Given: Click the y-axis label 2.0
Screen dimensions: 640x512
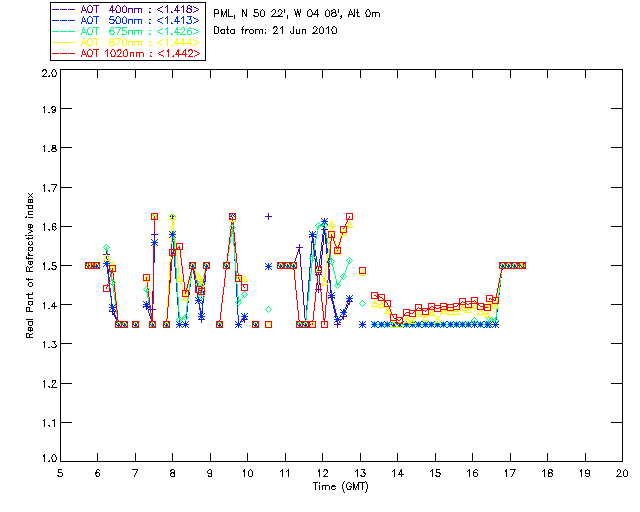Looking at the screenshot, I should click(x=49, y=74).
